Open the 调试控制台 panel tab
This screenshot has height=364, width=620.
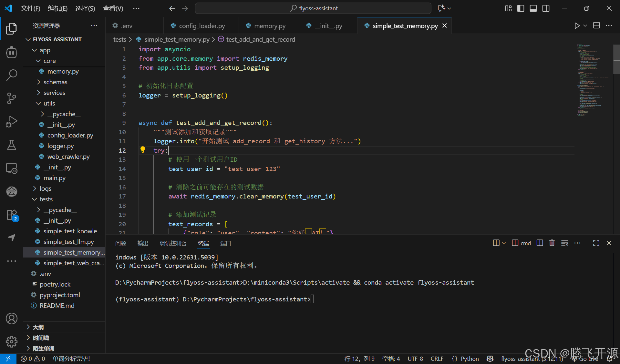pos(173,243)
